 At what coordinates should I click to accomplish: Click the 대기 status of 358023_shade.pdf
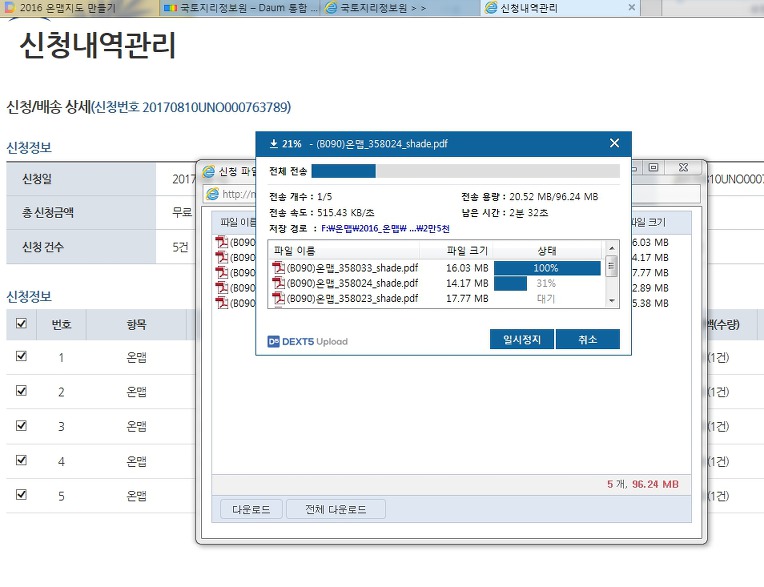pos(546,298)
